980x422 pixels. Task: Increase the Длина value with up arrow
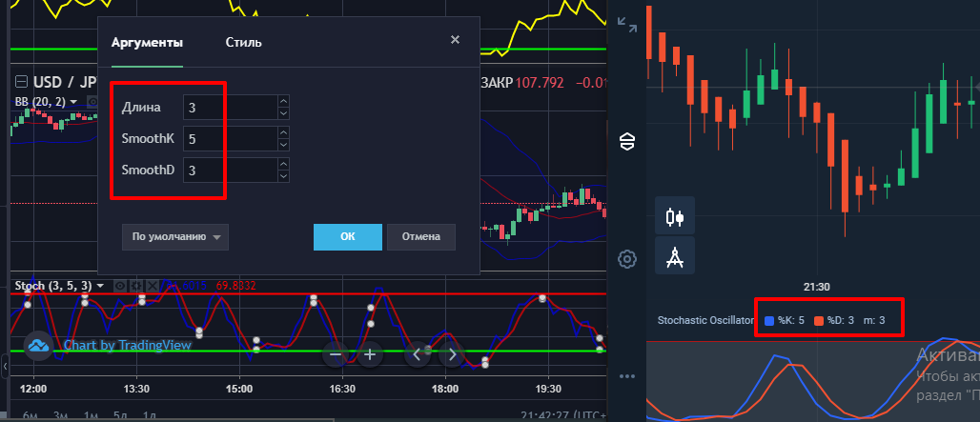283,101
